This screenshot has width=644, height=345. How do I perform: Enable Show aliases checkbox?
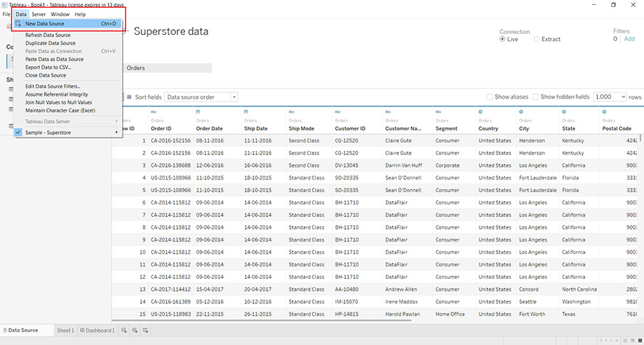point(489,97)
